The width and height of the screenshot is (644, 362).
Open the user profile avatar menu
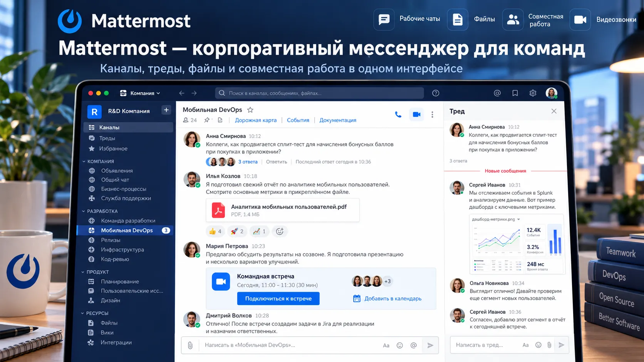coord(552,93)
